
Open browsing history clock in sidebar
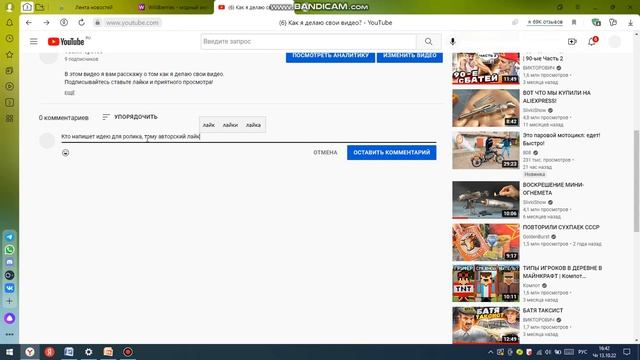click(x=9, y=38)
